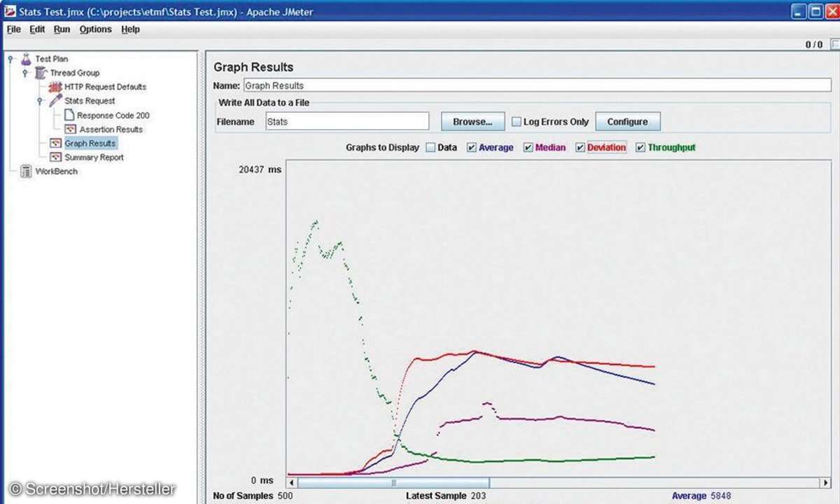Select Summary Report node
The width and height of the screenshot is (840, 504).
click(x=94, y=157)
